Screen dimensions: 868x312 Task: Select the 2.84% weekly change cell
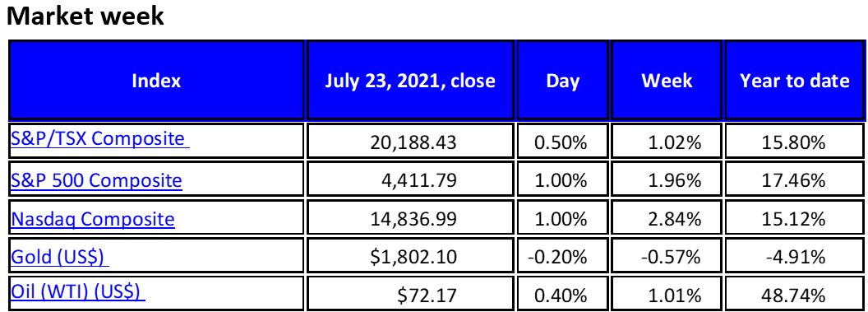click(x=667, y=218)
